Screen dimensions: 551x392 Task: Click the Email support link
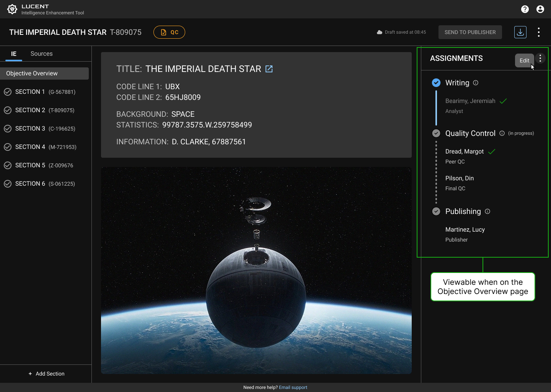click(293, 387)
